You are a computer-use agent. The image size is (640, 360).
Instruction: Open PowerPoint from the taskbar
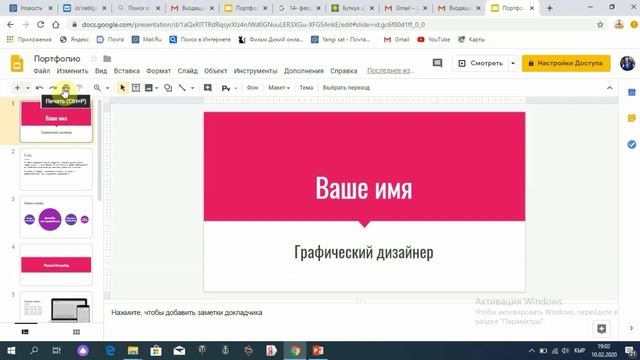[x=318, y=351]
